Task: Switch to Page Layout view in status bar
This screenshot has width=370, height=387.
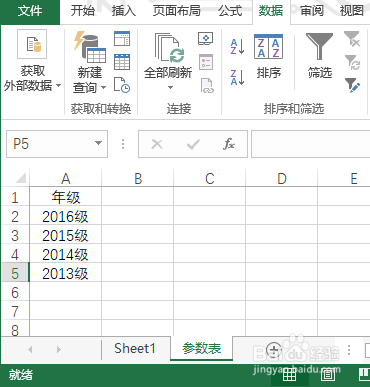Action: 328,374
